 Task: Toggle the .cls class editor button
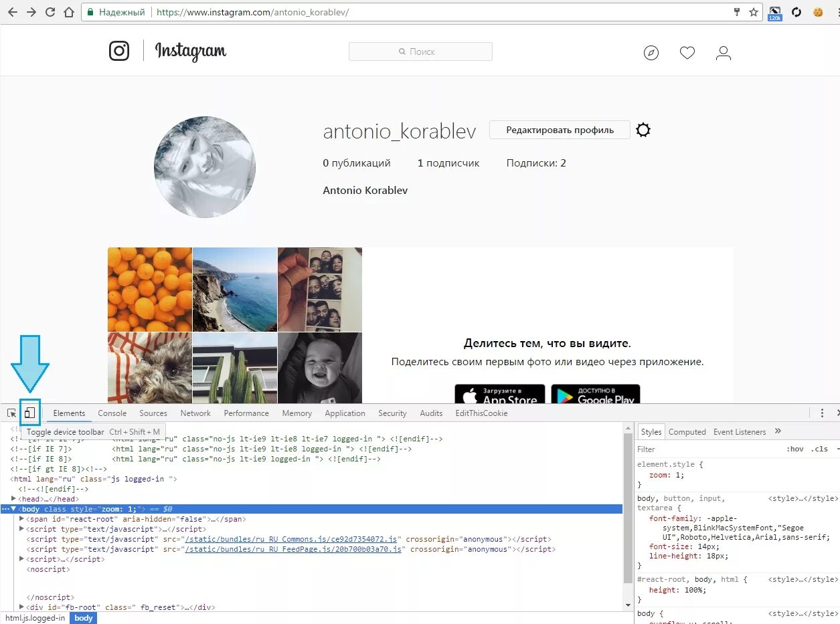(821, 449)
